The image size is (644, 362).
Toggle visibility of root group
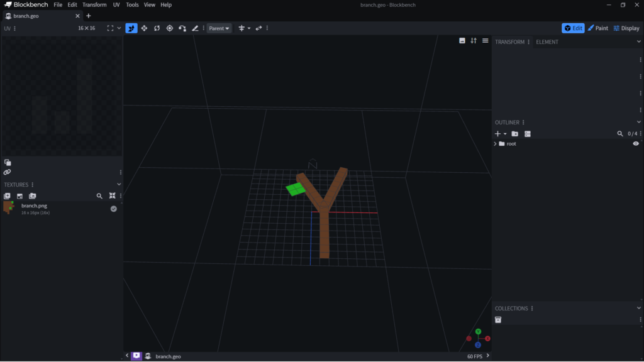pyautogui.click(x=635, y=144)
